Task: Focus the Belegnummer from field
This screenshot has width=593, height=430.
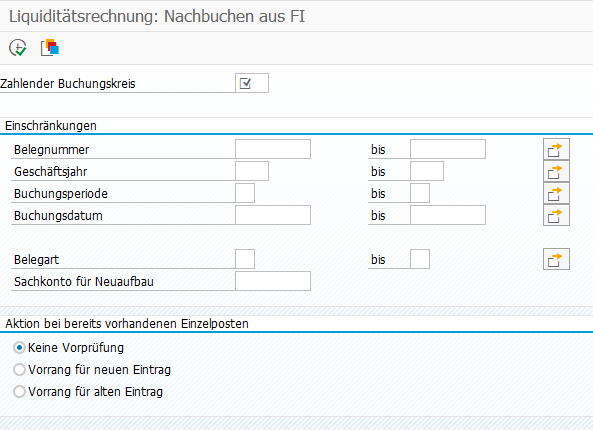Action: pyautogui.click(x=273, y=149)
